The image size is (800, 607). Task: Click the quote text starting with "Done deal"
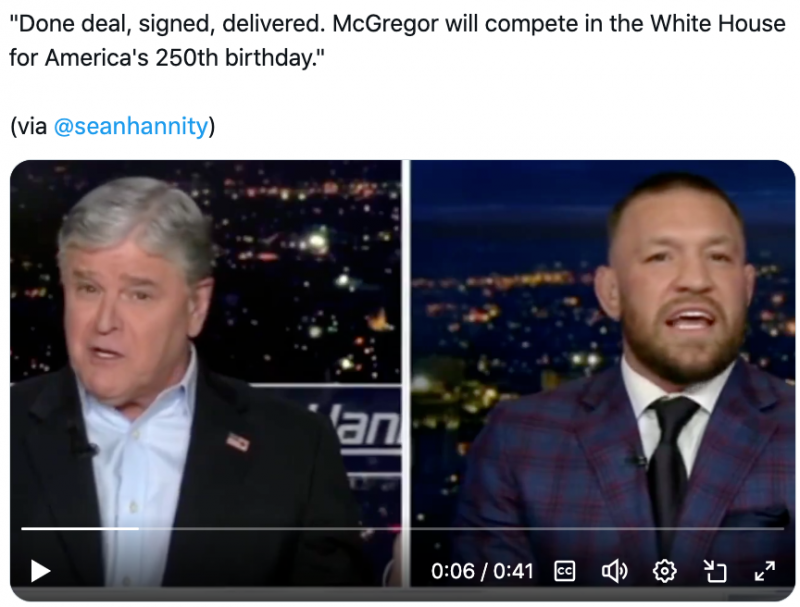tap(397, 41)
